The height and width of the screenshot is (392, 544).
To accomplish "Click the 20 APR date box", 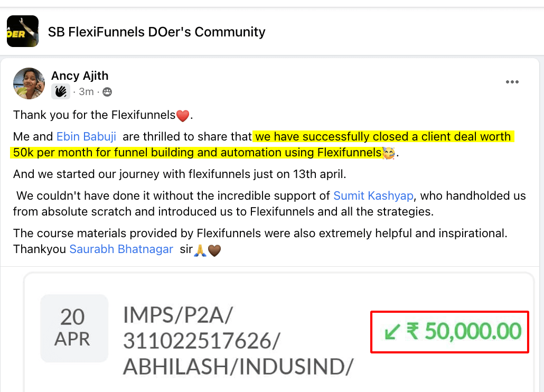I will 73,328.
